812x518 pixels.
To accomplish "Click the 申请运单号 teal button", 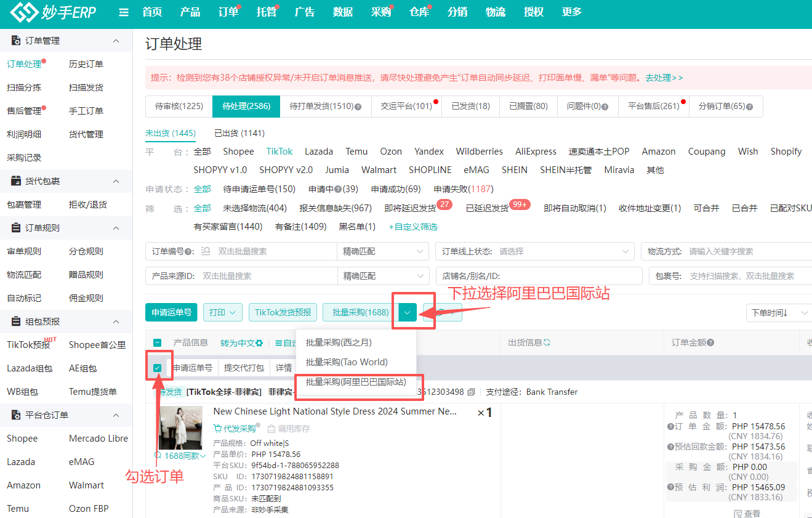I will [172, 312].
